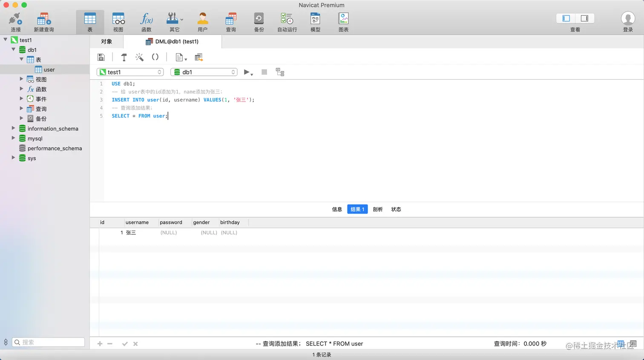The width and height of the screenshot is (644, 360).
Task: Click the query builder hammer icon
Action: 124,57
